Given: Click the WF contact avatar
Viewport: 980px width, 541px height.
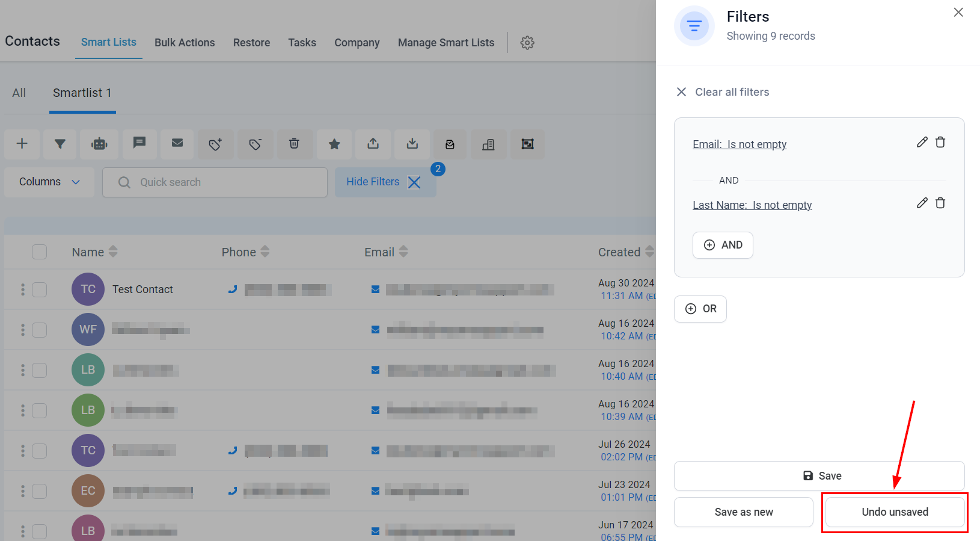Looking at the screenshot, I should click(x=88, y=330).
